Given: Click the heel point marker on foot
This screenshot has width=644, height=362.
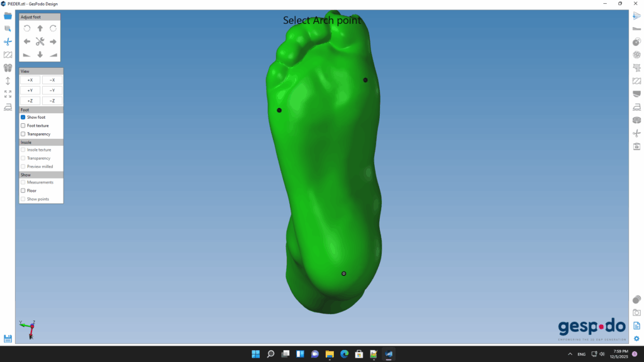Looking at the screenshot, I should coord(343,273).
